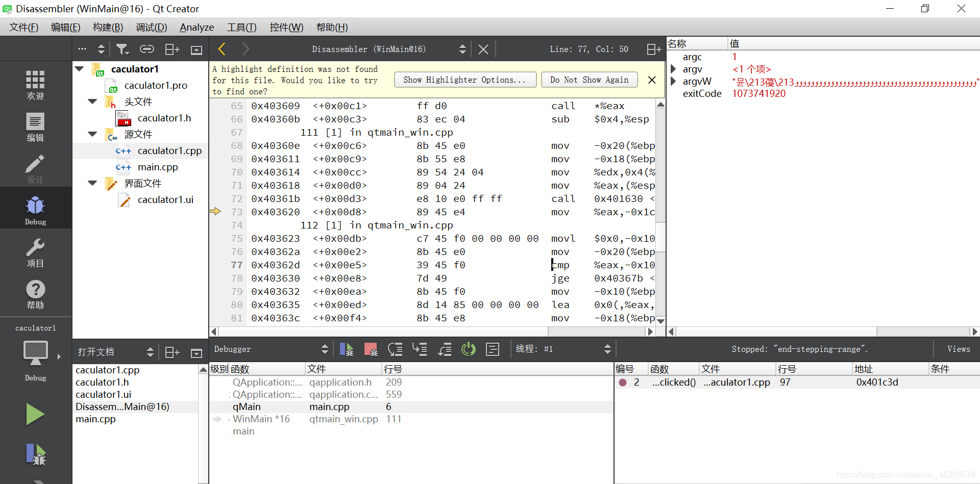This screenshot has height=484, width=980.
Task: Toggle operate by instruction mode
Action: [x=493, y=349]
